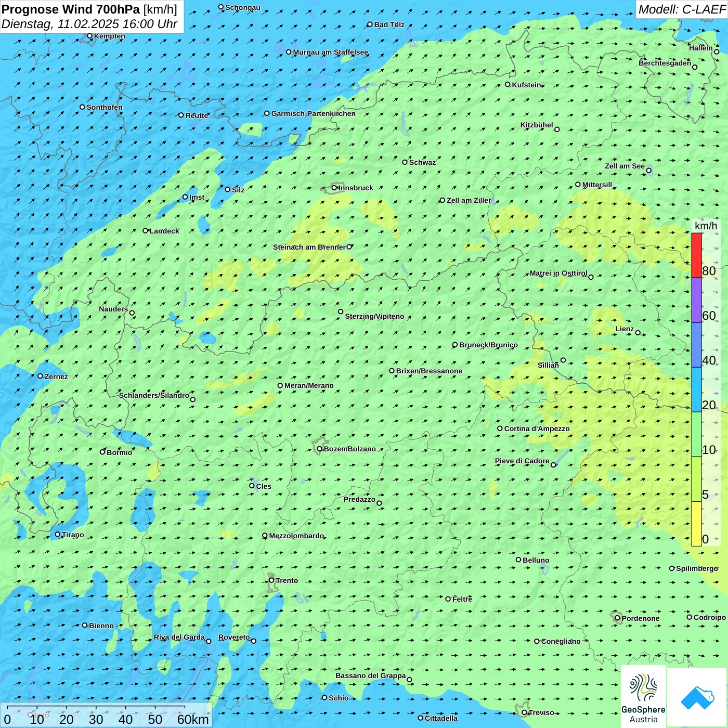Click the forecast date "Dienstag, 11.02.2025" text
Screen dimensions: 728x728
(60, 24)
